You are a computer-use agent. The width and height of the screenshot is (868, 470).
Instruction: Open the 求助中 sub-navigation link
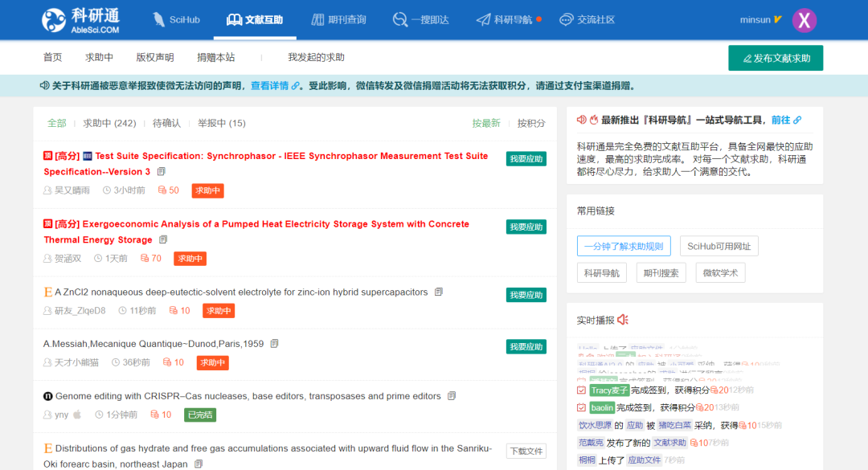click(99, 57)
